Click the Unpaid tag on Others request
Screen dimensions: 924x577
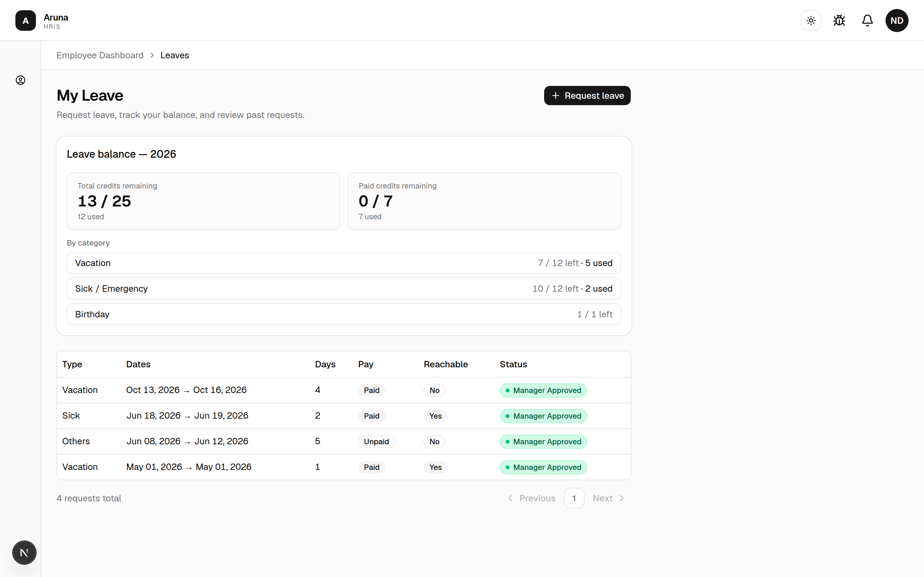coord(376,441)
